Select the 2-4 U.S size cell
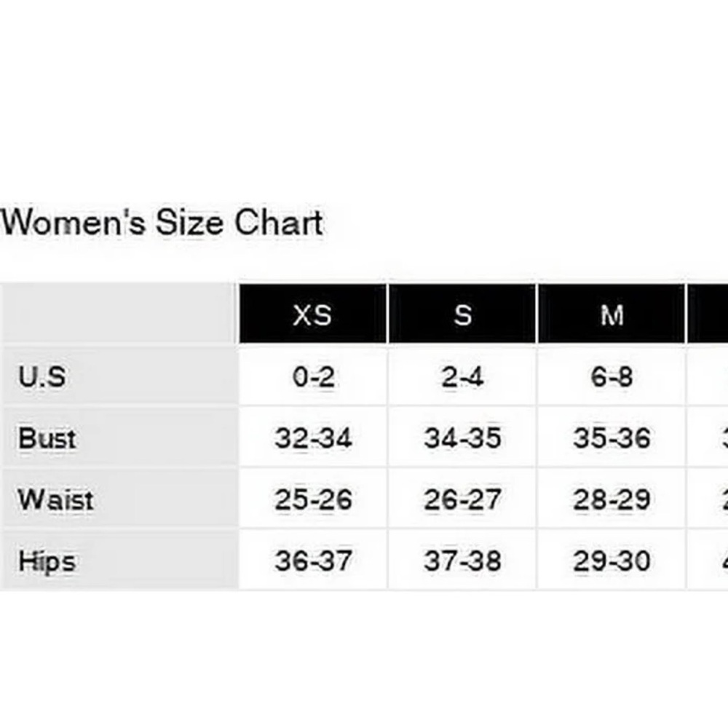The height and width of the screenshot is (728, 728). [x=462, y=377]
